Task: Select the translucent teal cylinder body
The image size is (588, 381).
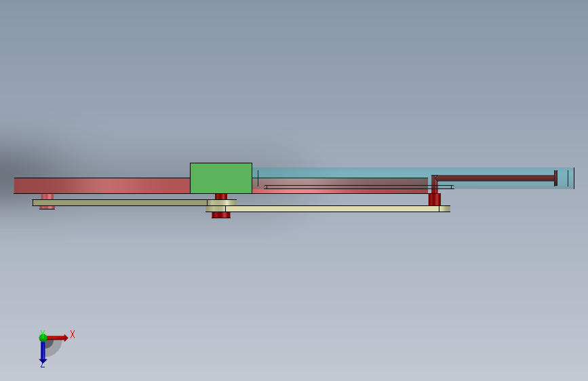Action: pyautogui.click(x=413, y=178)
